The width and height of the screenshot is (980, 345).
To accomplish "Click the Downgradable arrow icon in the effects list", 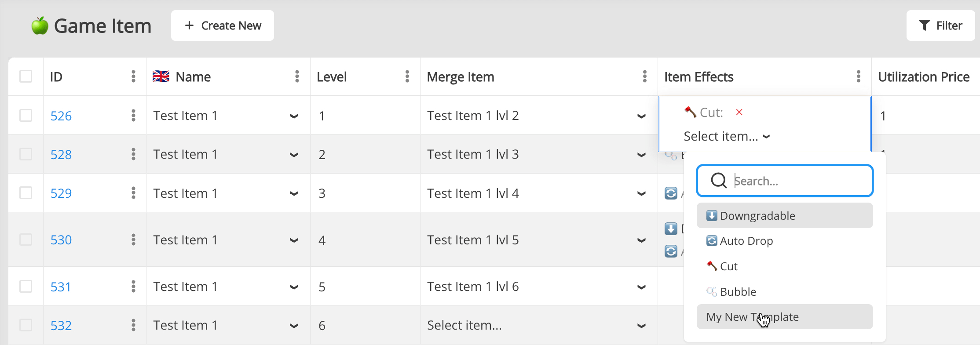I will point(711,215).
